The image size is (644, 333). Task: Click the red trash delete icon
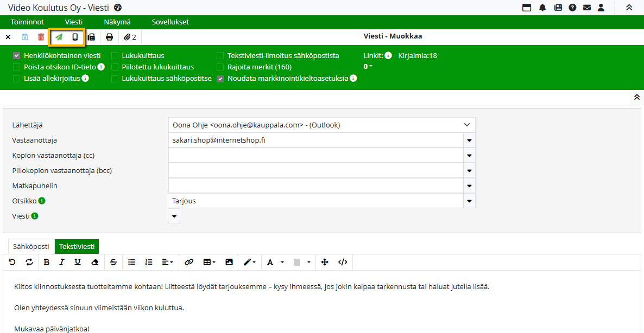click(x=41, y=37)
